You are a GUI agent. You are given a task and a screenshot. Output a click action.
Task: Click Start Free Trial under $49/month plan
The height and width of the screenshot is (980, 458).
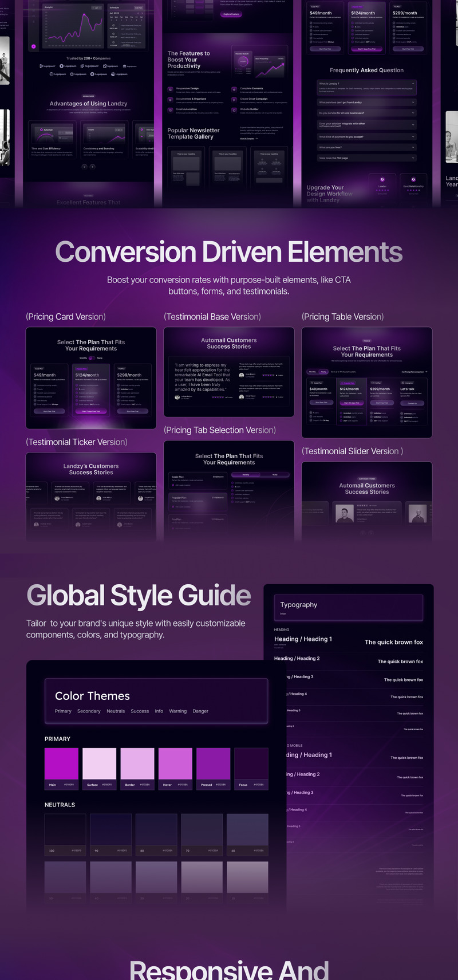coord(49,411)
